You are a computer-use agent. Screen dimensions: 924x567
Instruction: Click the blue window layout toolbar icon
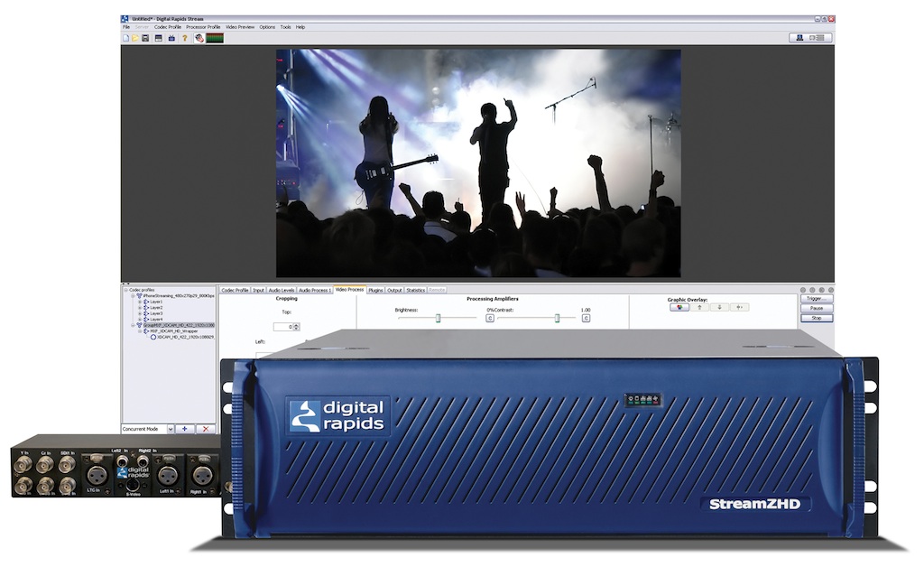pyautogui.click(x=159, y=38)
